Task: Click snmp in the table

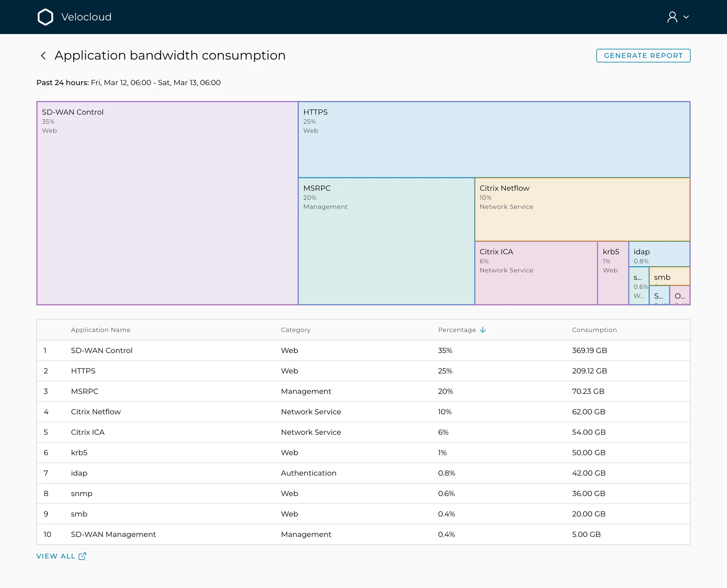Action: [82, 493]
